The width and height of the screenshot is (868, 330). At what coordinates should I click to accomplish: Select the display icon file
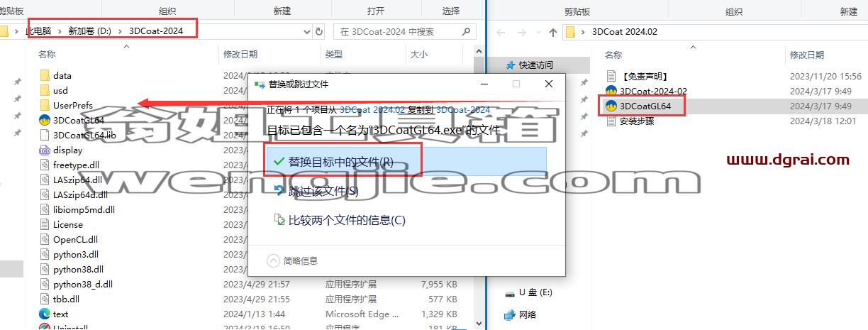coord(45,150)
